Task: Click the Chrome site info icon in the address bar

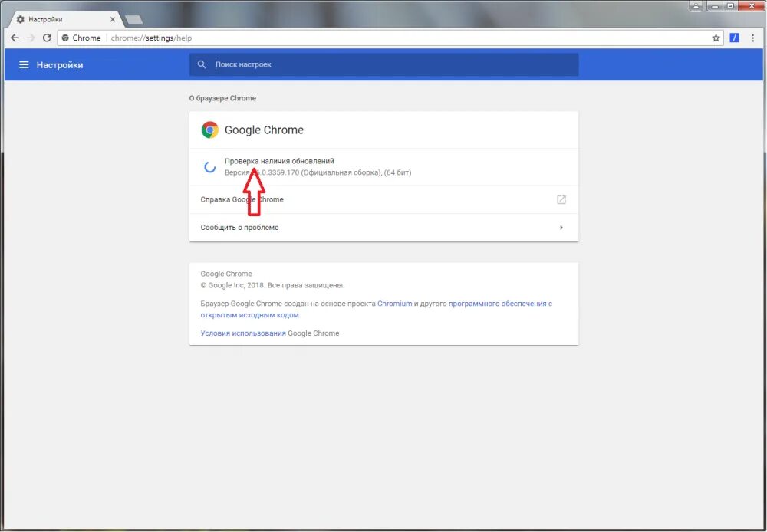Action: 65,38
